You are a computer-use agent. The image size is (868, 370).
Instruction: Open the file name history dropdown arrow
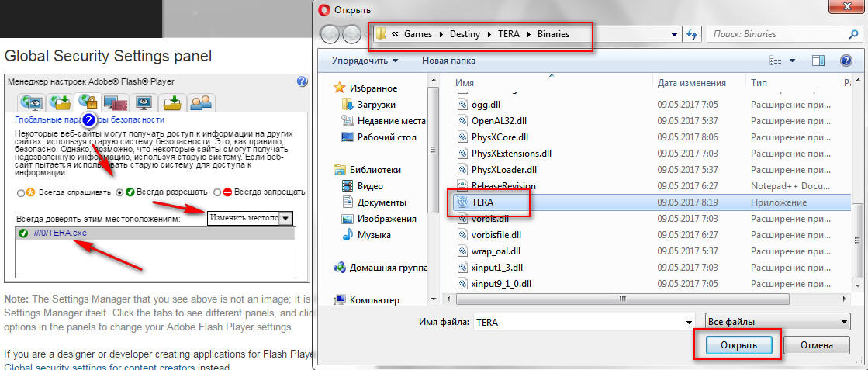click(689, 322)
